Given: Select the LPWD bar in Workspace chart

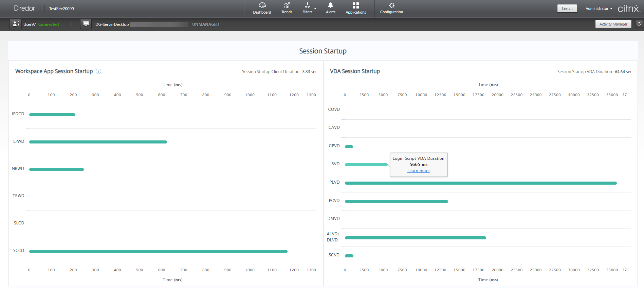Looking at the screenshot, I should click(x=98, y=142).
